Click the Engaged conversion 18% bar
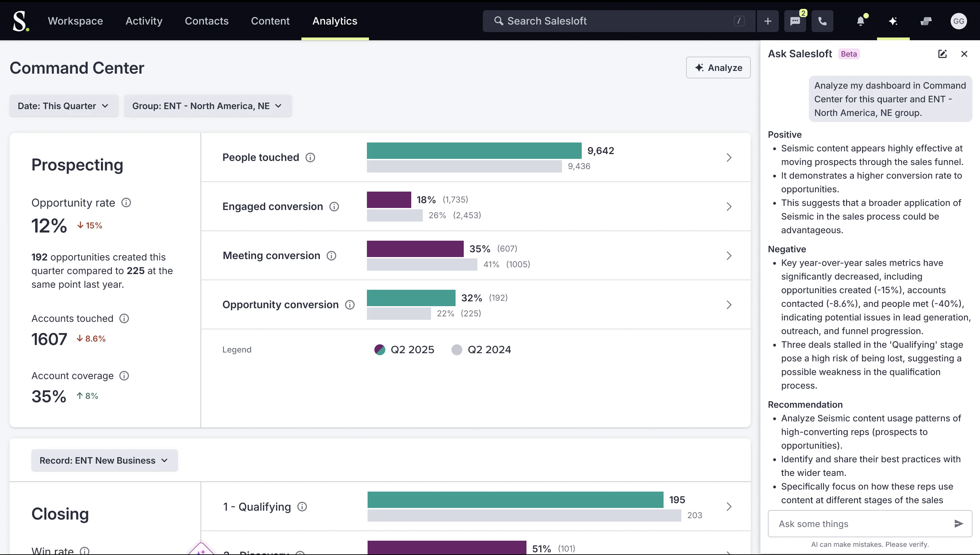This screenshot has height=555, width=980. point(389,200)
